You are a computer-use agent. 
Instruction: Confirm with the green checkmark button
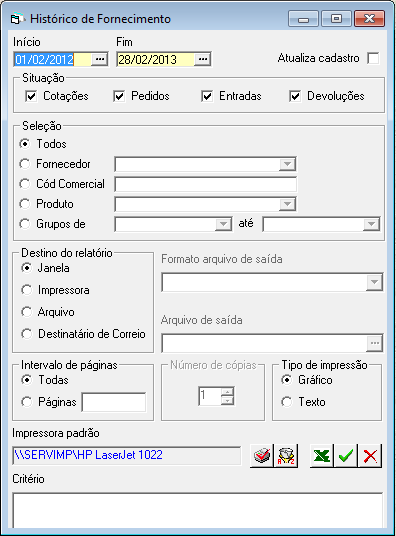[346, 456]
